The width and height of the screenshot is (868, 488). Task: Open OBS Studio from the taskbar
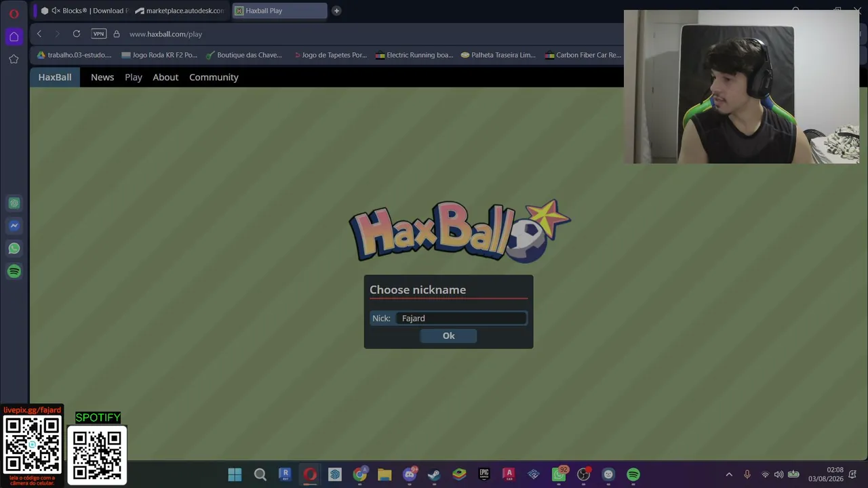pyautogui.click(x=583, y=474)
